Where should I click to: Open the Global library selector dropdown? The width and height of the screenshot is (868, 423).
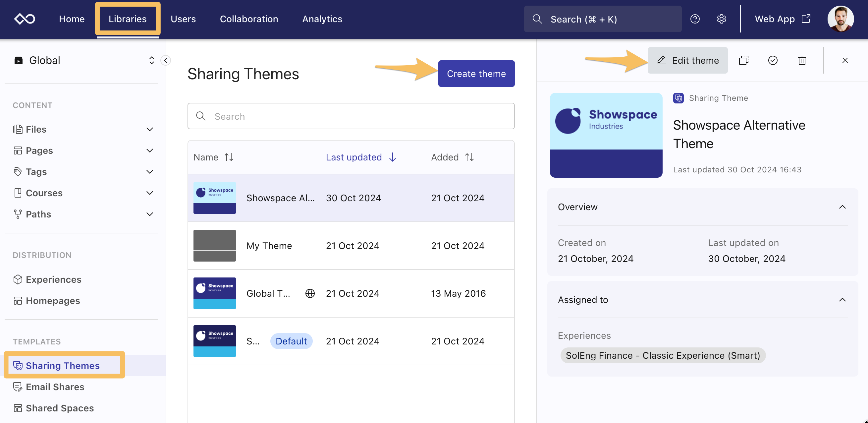pyautogui.click(x=151, y=60)
